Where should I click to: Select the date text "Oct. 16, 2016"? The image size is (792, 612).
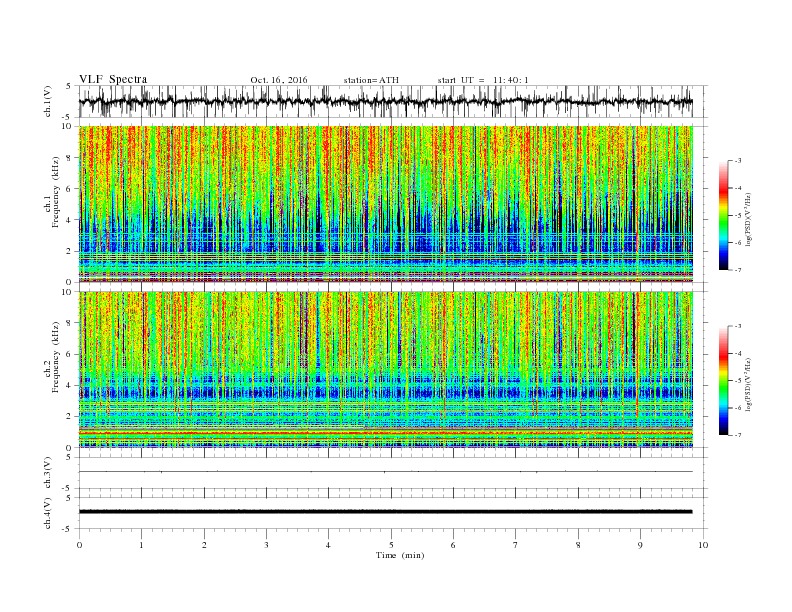pyautogui.click(x=279, y=80)
